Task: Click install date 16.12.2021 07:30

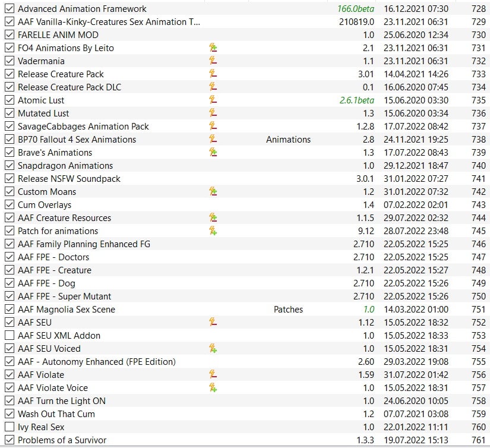Action: (x=416, y=9)
